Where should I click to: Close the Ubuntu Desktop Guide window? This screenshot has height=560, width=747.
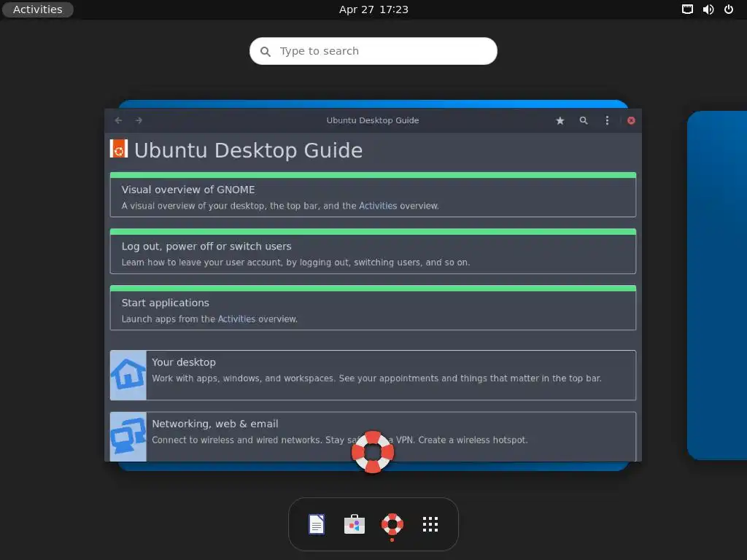(631, 120)
